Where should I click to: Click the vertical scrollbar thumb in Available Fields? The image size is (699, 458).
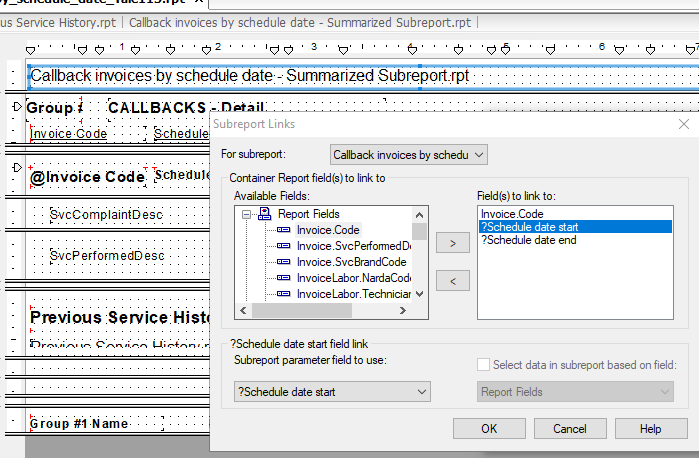tap(419, 231)
